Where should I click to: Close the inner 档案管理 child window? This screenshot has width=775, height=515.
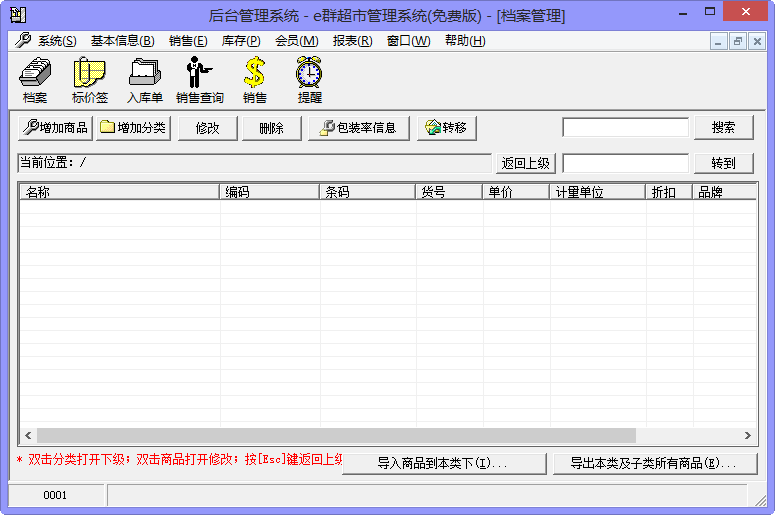(x=757, y=42)
